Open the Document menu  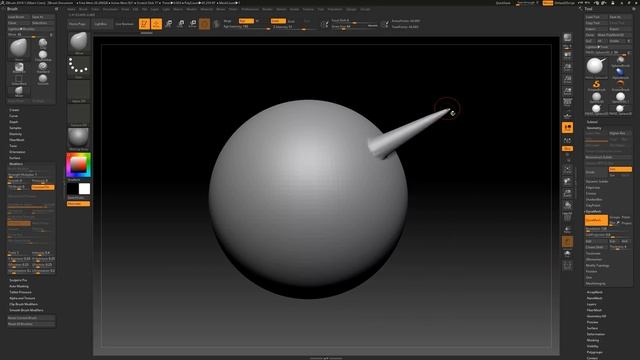(110, 9)
